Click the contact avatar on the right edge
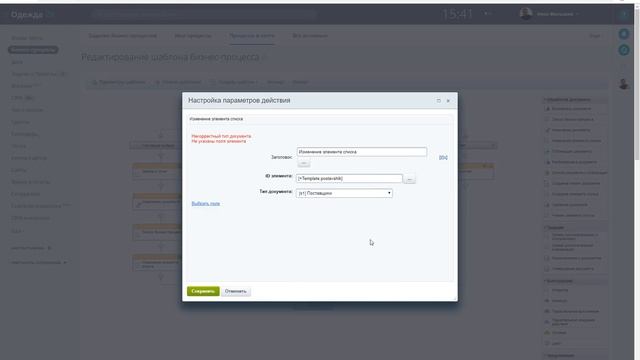Screen dimensions: 640x360 pos(624,84)
